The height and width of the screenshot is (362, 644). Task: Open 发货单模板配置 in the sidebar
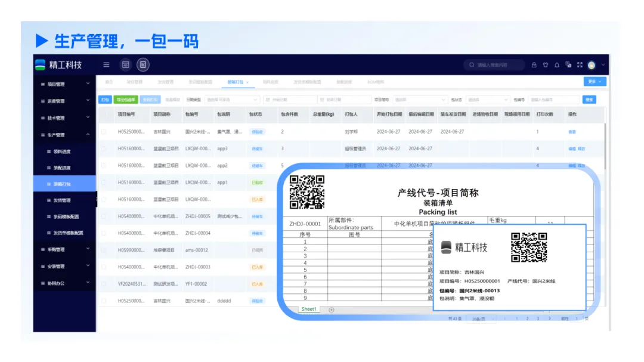(65, 233)
